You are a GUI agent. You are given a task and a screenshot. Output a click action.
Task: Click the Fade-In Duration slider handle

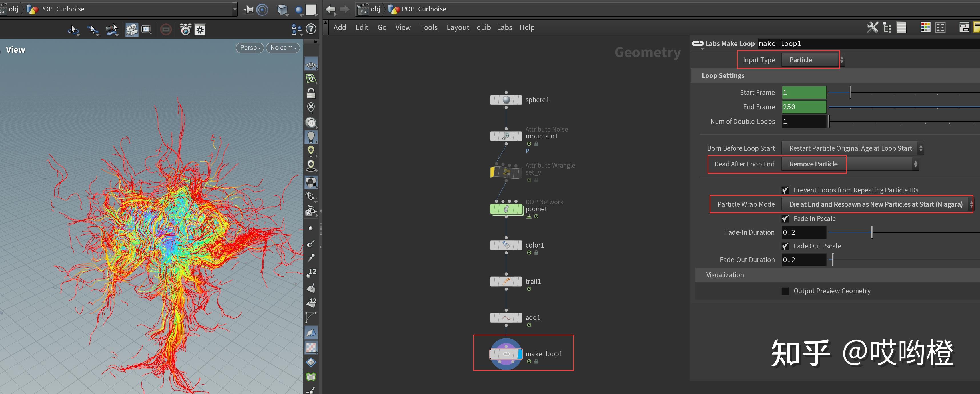tap(871, 232)
